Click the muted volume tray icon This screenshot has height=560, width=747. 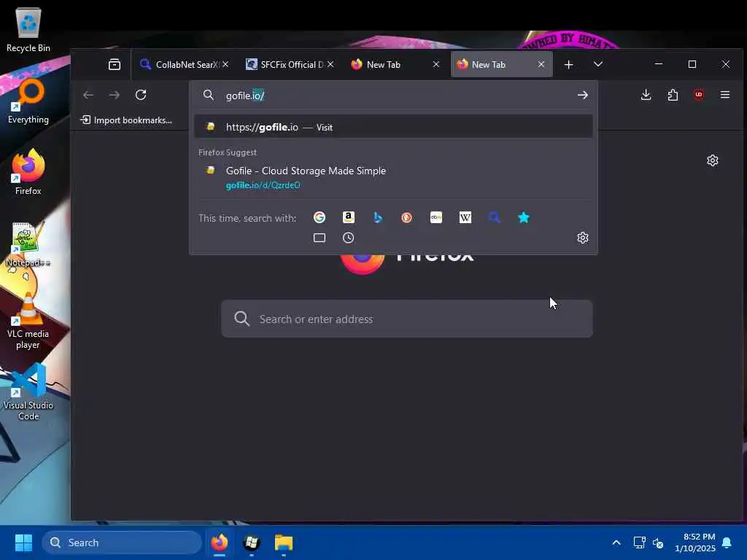coord(658,542)
